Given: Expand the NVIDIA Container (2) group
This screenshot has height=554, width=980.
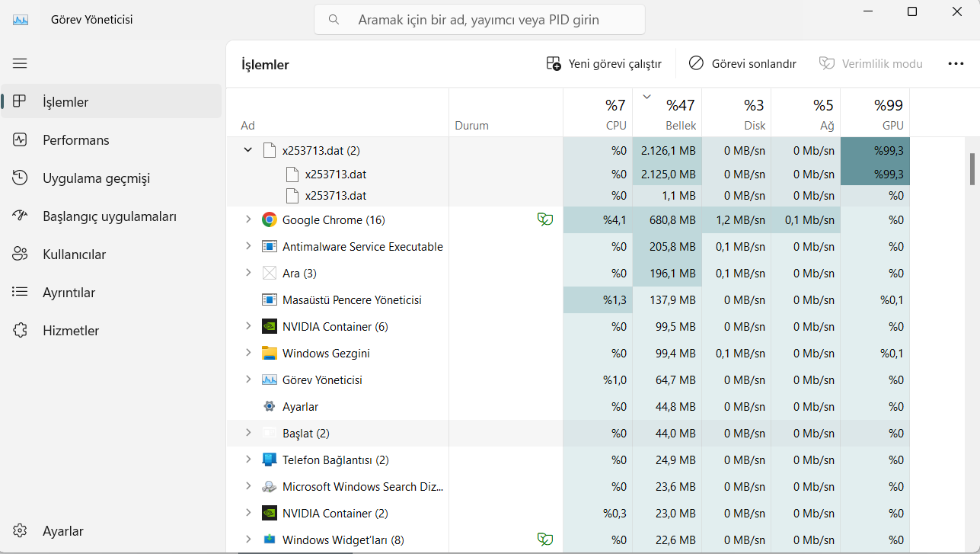Looking at the screenshot, I should click(x=247, y=513).
